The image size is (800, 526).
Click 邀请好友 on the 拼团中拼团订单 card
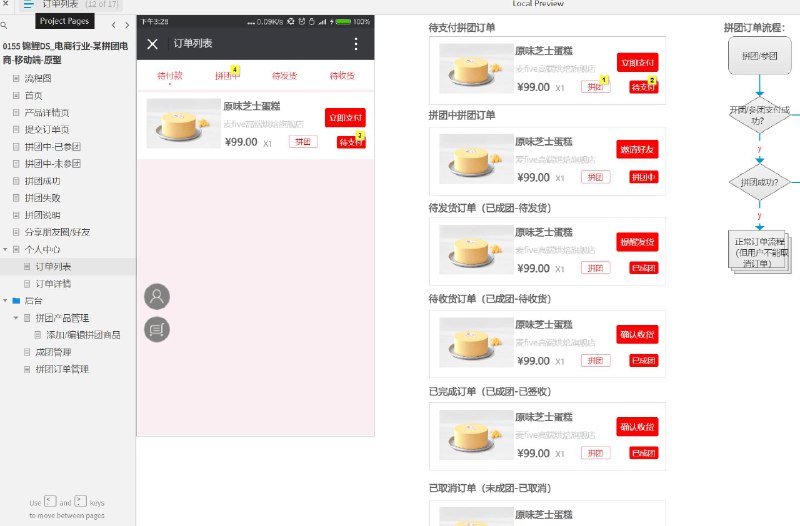[x=637, y=149]
